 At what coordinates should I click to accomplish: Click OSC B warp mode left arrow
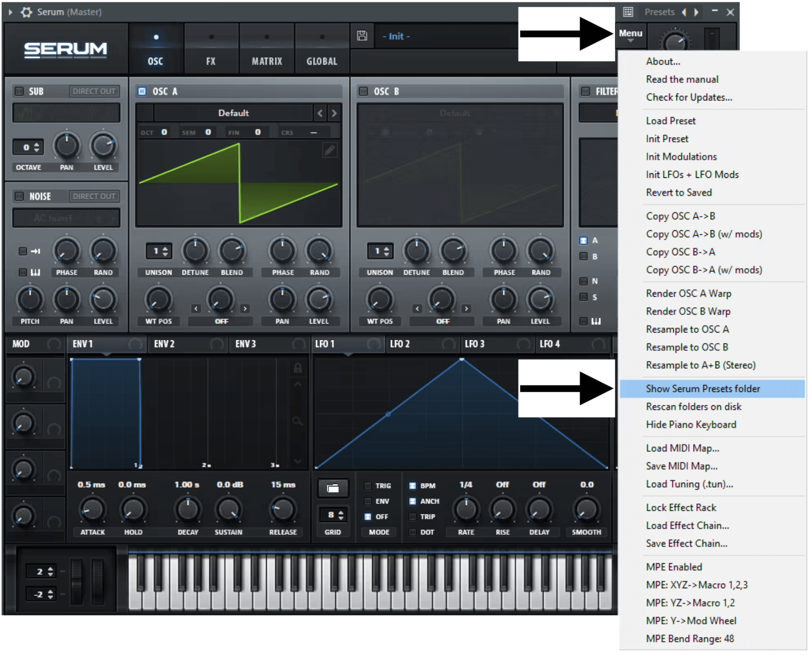(417, 309)
